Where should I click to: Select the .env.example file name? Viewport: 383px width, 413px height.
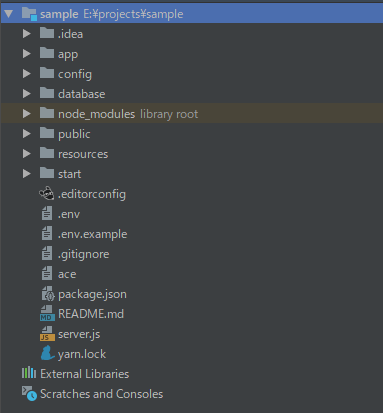click(x=92, y=234)
